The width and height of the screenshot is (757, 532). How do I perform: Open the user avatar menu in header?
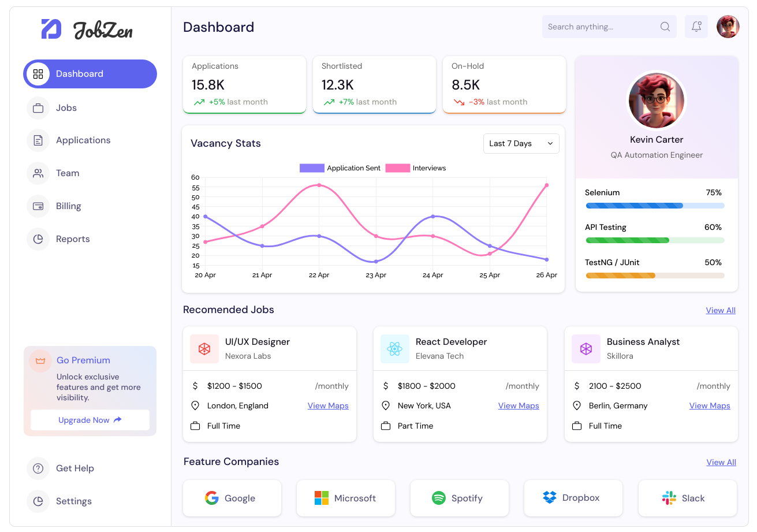tap(728, 27)
